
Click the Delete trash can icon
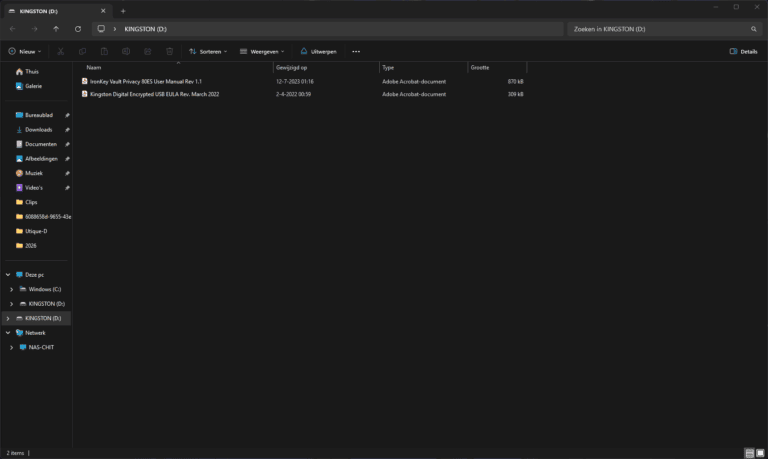(x=169, y=51)
